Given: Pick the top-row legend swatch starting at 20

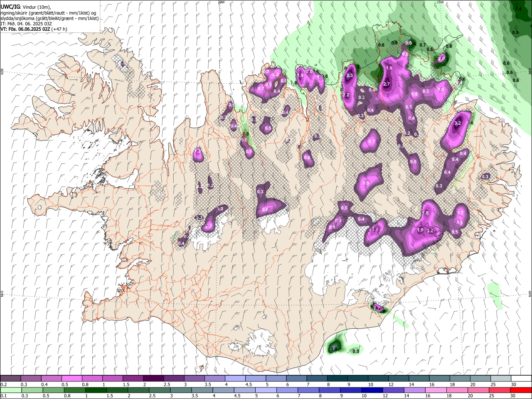Looking at the screenshot, I should point(480,379).
